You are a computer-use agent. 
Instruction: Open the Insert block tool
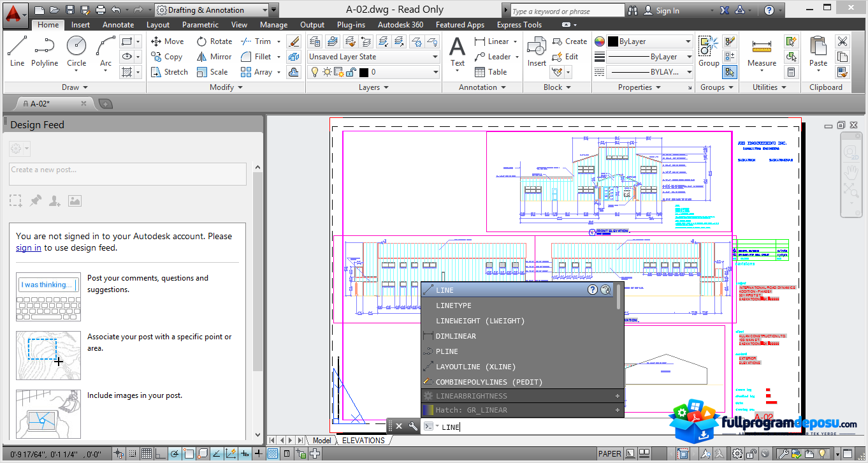tap(537, 52)
